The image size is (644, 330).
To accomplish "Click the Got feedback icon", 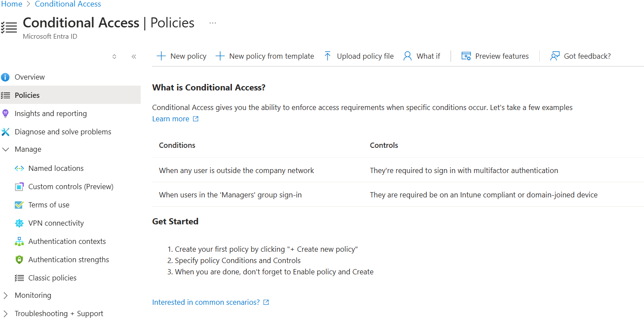I will click(x=555, y=56).
